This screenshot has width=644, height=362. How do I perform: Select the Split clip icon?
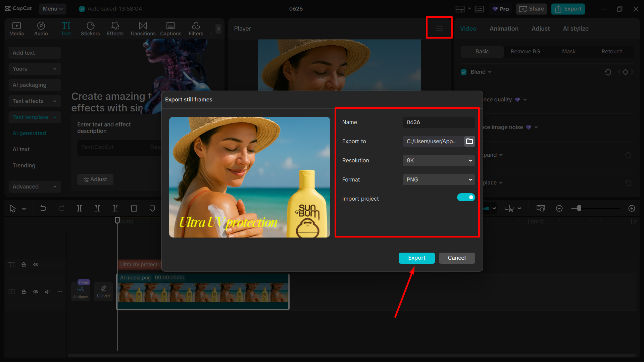pyautogui.click(x=80, y=208)
